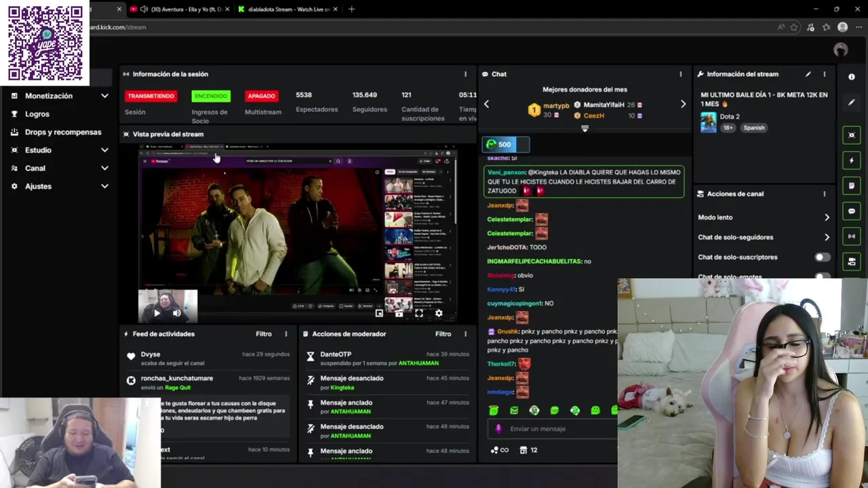Expand Monetización sidebar section
This screenshot has height=488, width=868.
[x=104, y=96]
